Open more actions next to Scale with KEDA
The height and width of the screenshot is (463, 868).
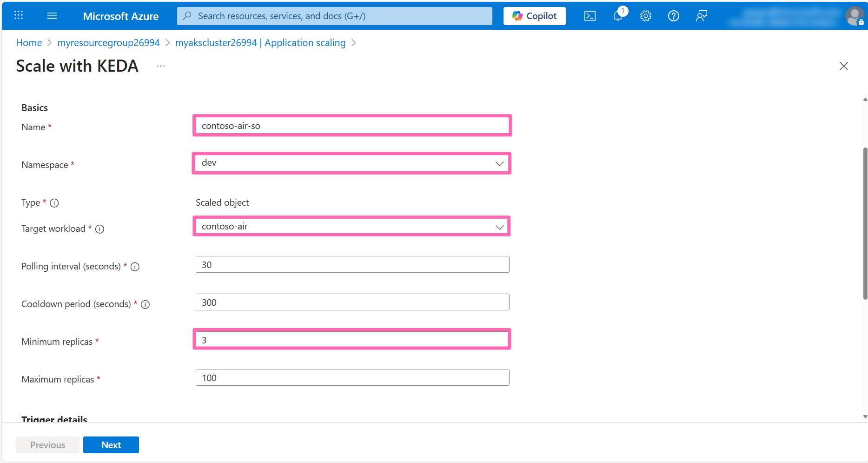click(x=160, y=66)
